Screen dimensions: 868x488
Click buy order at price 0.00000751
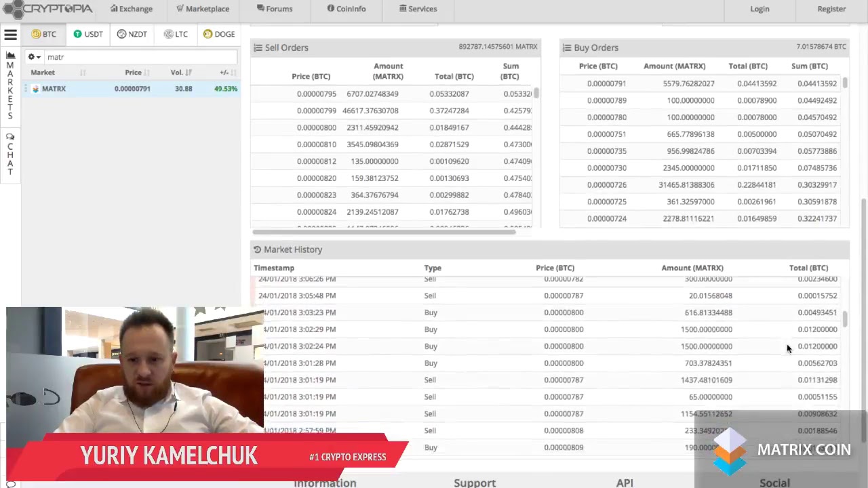click(701, 134)
